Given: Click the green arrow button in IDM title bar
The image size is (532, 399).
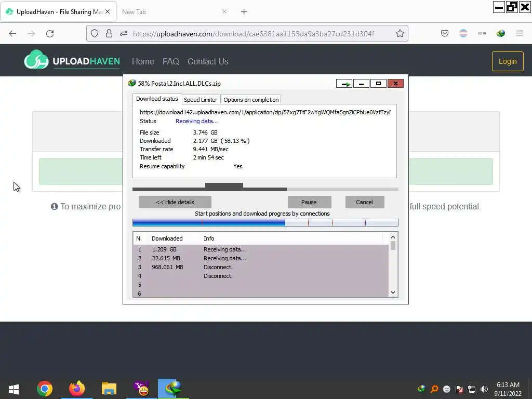Looking at the screenshot, I should [344, 84].
